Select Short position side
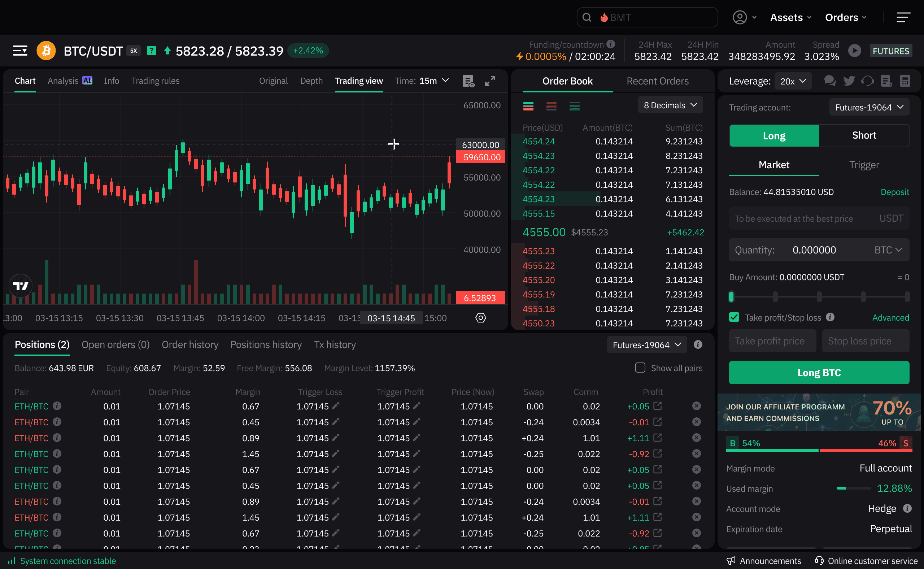 click(864, 136)
